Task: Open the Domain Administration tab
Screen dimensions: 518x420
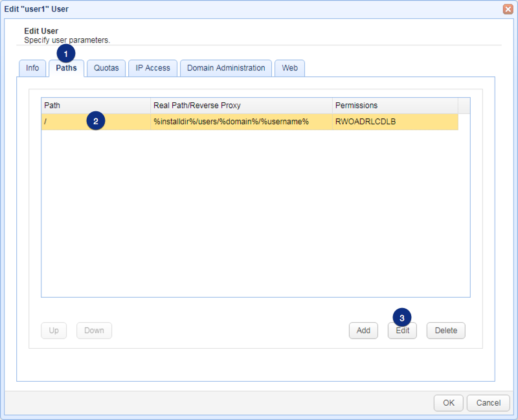Action: 225,68
